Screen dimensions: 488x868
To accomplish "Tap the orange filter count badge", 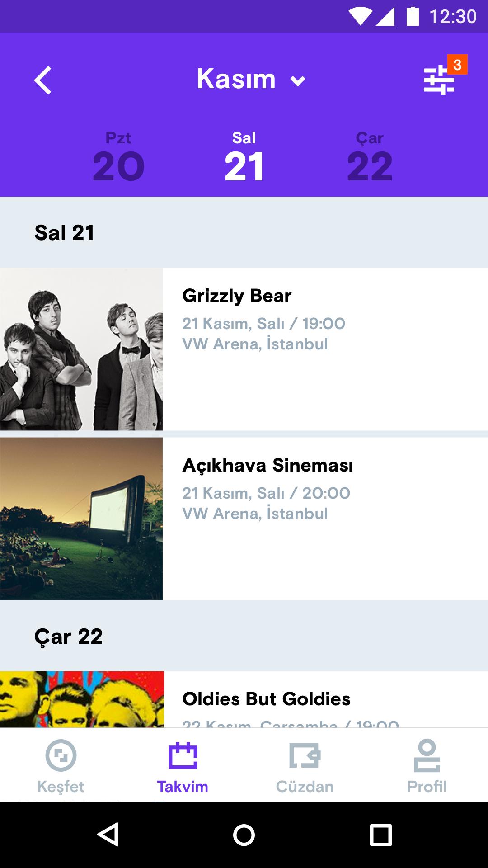I will [x=457, y=65].
